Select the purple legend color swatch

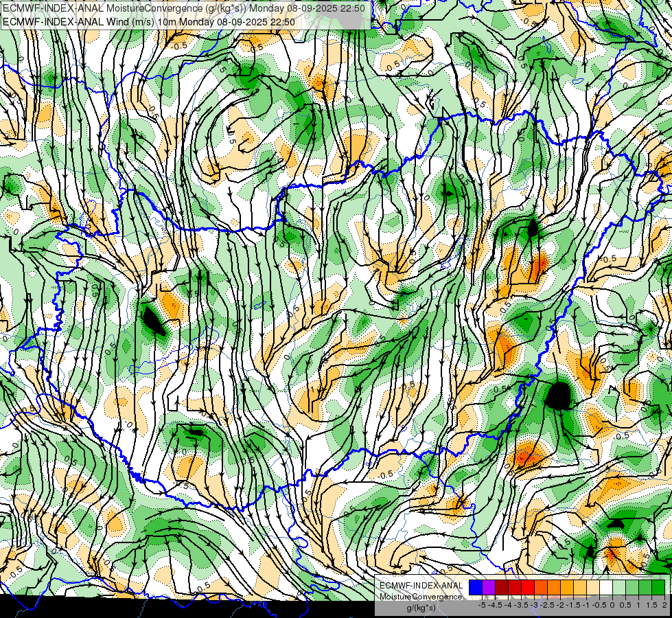pos(489,588)
